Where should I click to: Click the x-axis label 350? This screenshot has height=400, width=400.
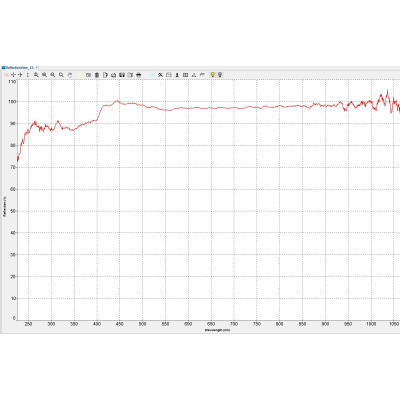74,324
